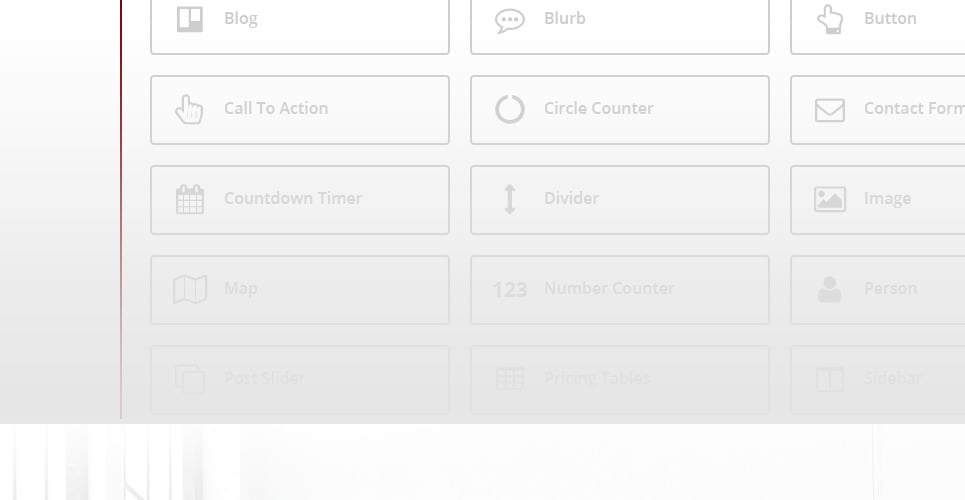Click the Pricing Tables grid icon

coord(510,379)
